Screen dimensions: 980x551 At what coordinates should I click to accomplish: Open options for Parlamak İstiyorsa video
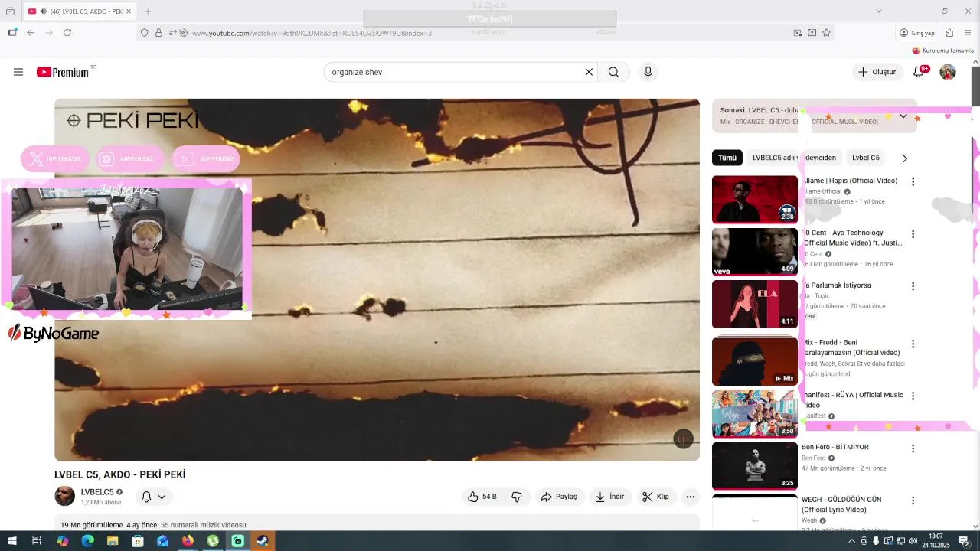coord(913,286)
